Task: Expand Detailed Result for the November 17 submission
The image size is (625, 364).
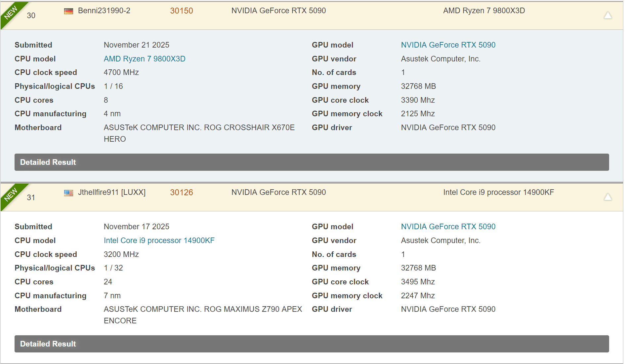Action: coord(312,344)
